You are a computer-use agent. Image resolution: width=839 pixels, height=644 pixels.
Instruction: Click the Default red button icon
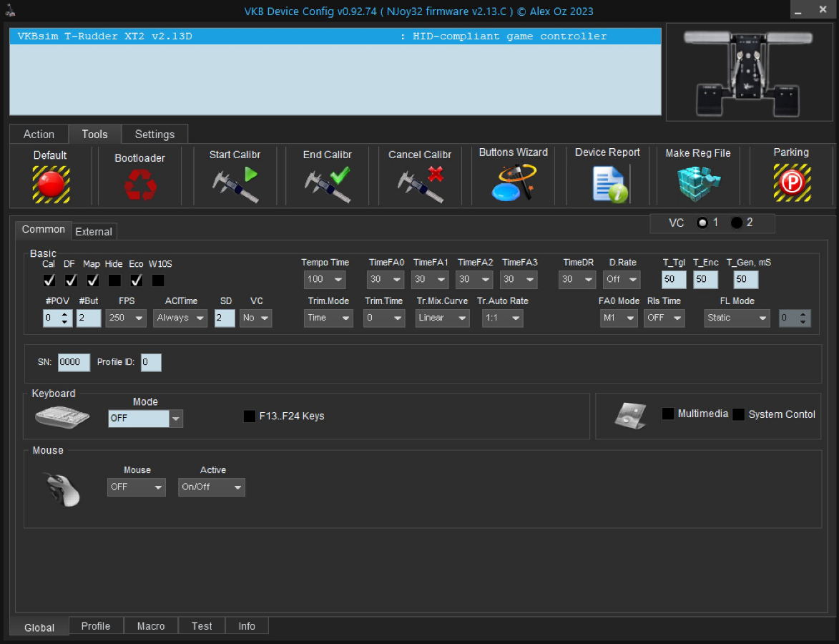pos(51,184)
